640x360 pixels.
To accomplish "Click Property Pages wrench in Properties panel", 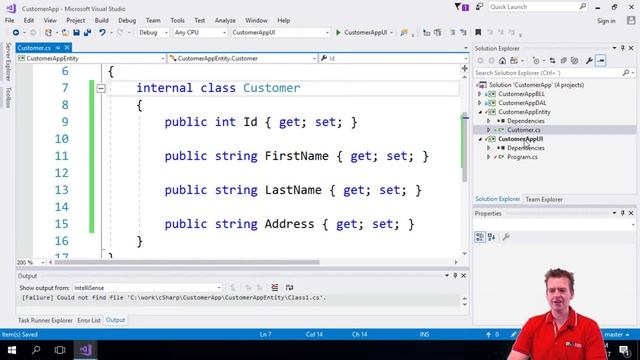I will pos(506,237).
